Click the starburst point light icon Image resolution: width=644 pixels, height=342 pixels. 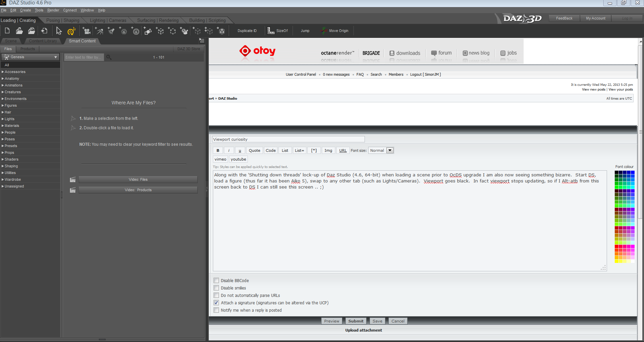pyautogui.click(x=123, y=31)
